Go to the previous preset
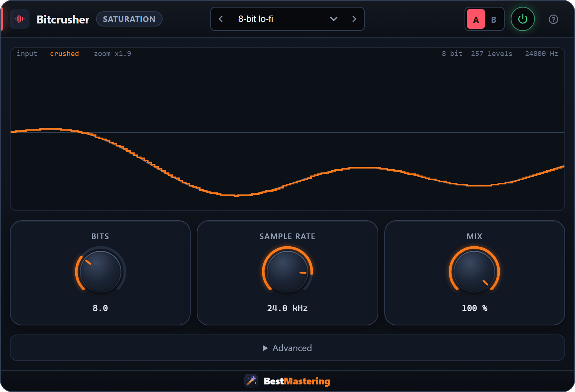575x392 pixels. pos(221,19)
